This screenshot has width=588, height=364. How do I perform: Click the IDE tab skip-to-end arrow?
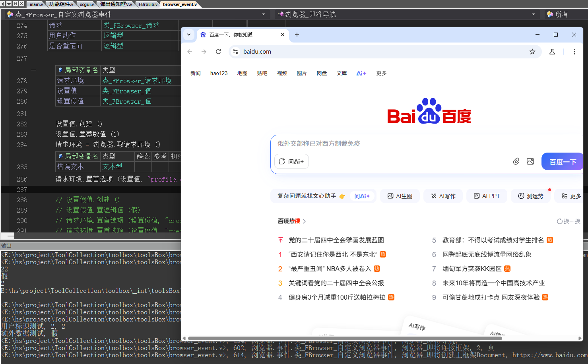point(15,4)
